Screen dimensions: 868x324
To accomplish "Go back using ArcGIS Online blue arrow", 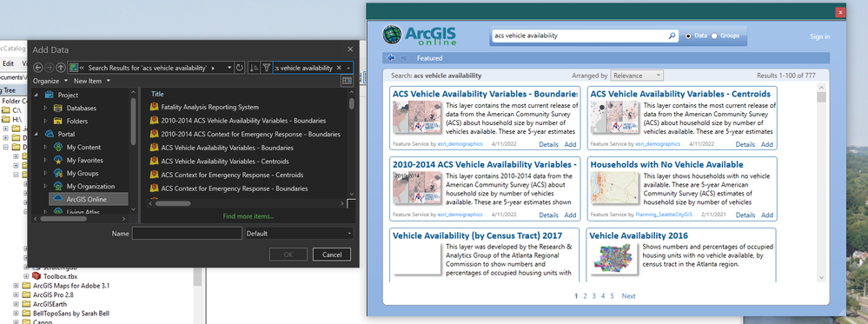I will (391, 57).
